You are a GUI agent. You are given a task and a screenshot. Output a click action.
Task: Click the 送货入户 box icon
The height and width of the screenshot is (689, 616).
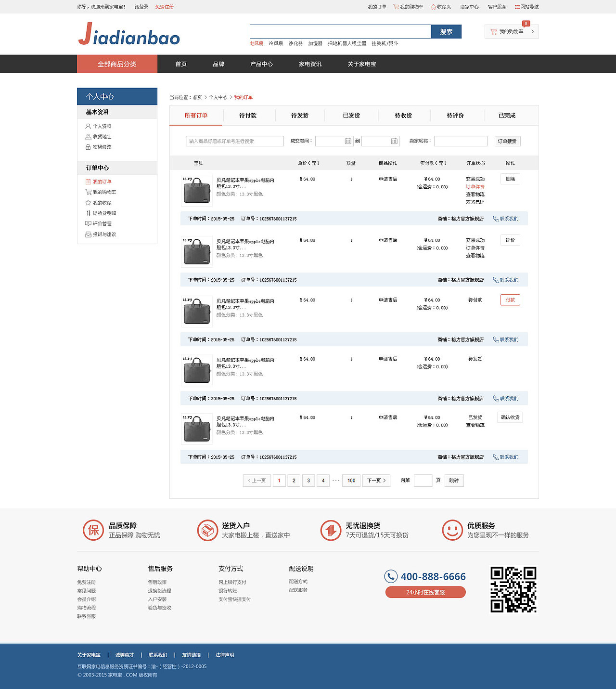pos(208,530)
